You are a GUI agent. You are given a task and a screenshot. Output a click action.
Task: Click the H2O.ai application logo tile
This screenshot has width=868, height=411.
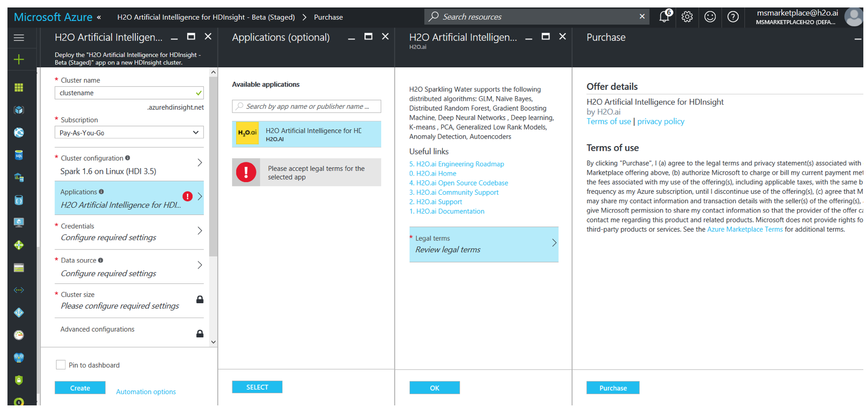click(x=247, y=134)
